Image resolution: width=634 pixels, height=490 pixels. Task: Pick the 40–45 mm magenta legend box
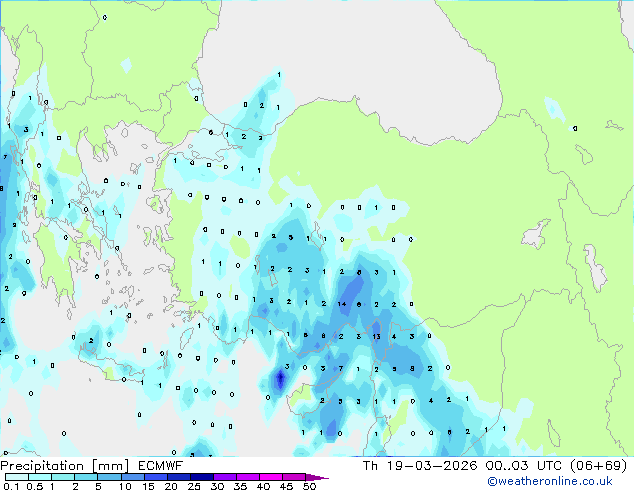270,477
